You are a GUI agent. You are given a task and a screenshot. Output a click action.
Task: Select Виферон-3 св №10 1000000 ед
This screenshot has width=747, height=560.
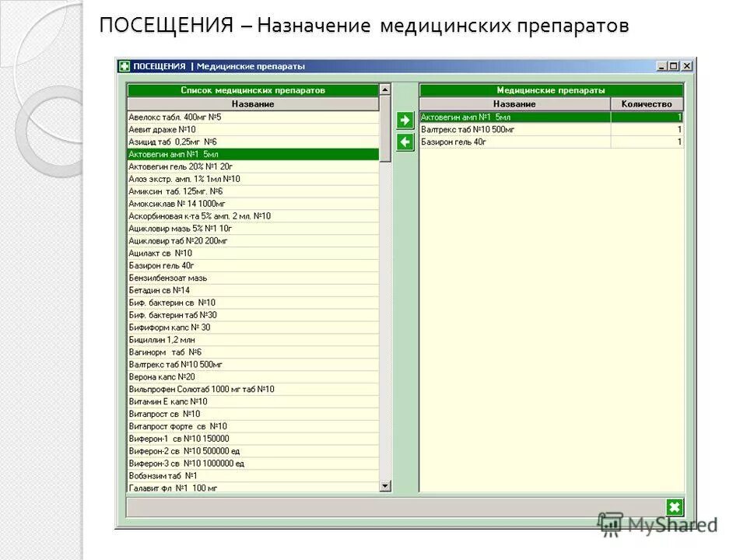253,464
